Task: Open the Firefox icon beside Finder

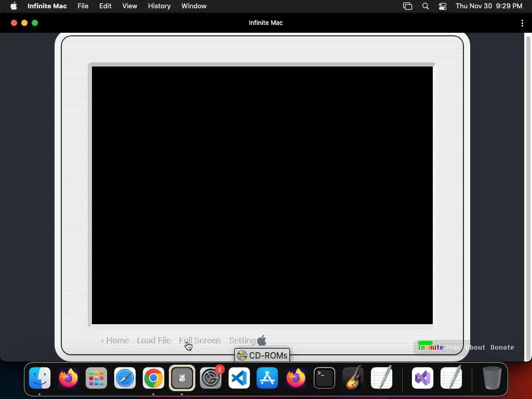Action: tap(68, 378)
